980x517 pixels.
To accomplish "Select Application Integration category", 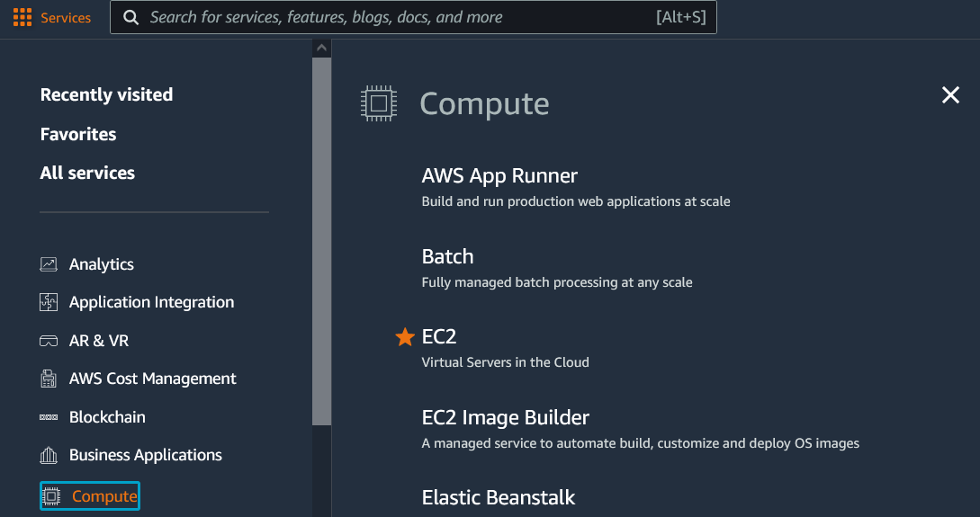I will tap(152, 302).
